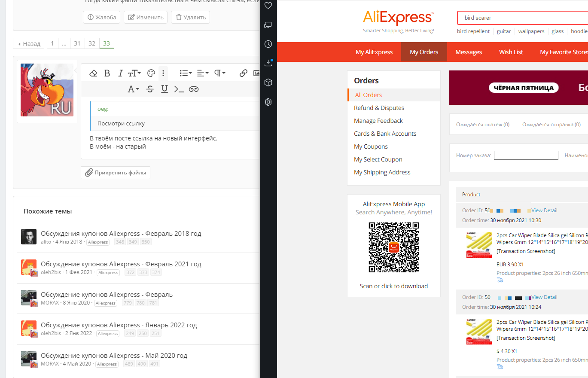Toggle bold formatting in the reply editor
Viewport: 588px width, 378px height.
pyautogui.click(x=107, y=73)
